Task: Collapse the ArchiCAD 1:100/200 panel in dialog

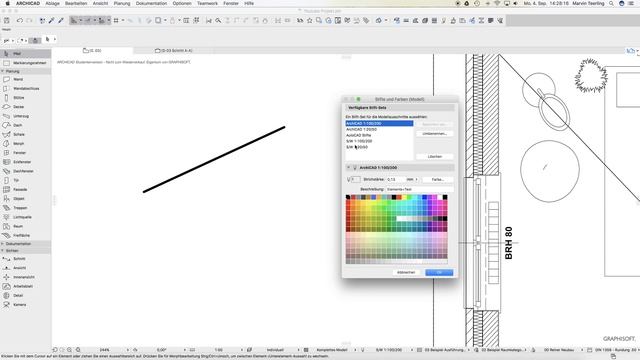Action: tap(348, 167)
